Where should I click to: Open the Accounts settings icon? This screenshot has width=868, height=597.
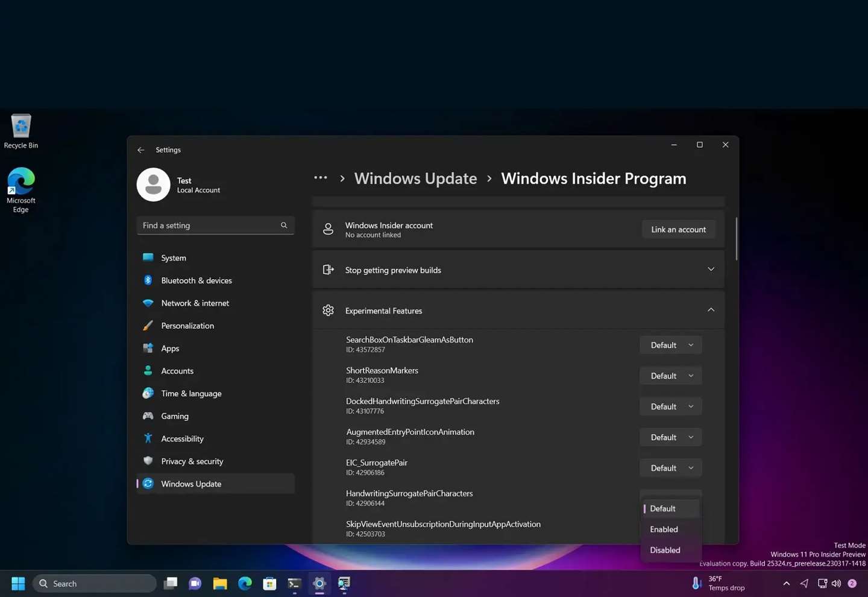[148, 371]
